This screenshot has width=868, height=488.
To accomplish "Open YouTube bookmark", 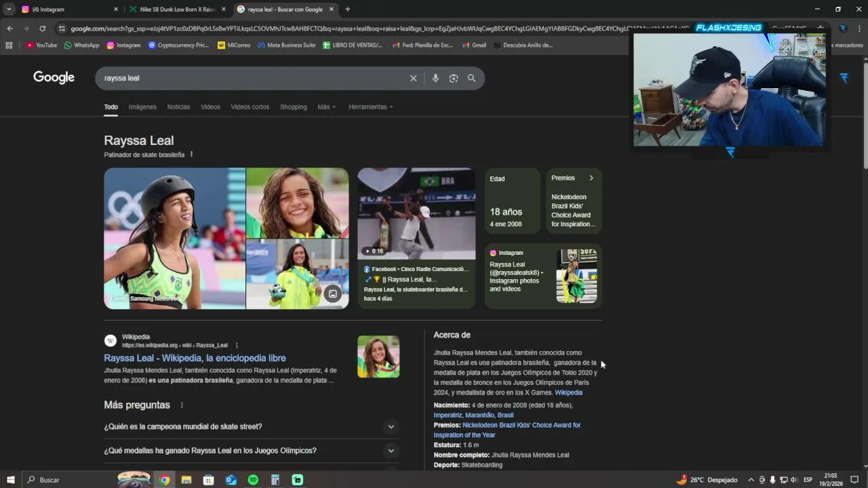I will pyautogui.click(x=41, y=45).
